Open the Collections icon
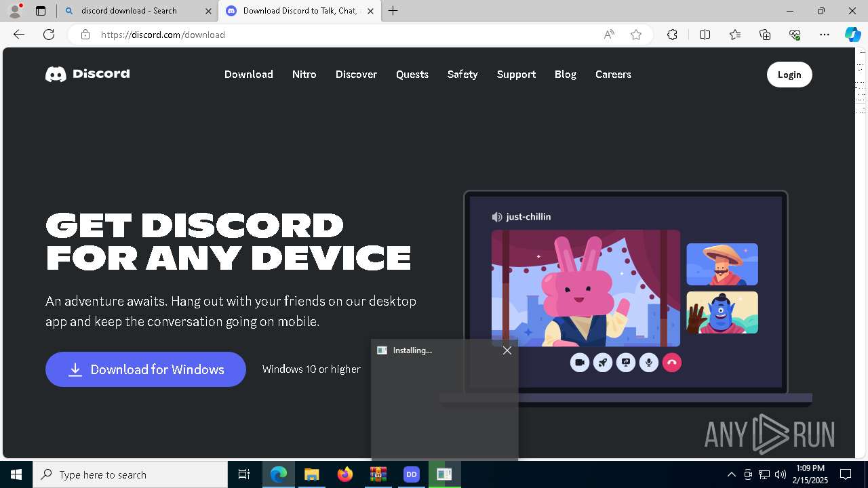 (x=765, y=35)
